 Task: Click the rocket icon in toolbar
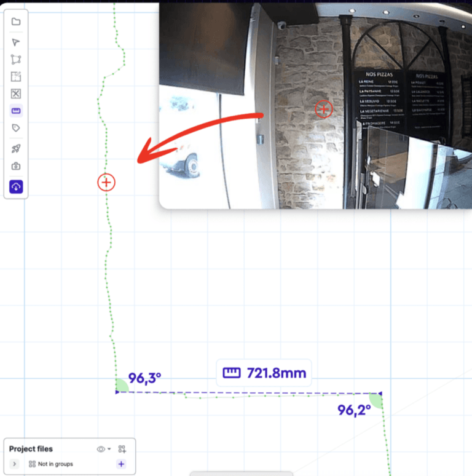[16, 149]
